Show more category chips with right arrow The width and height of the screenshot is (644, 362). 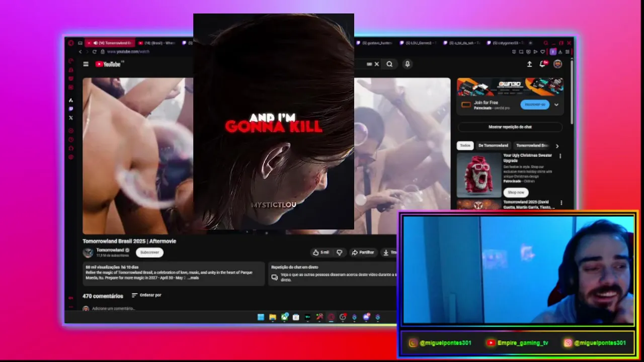pos(557,146)
